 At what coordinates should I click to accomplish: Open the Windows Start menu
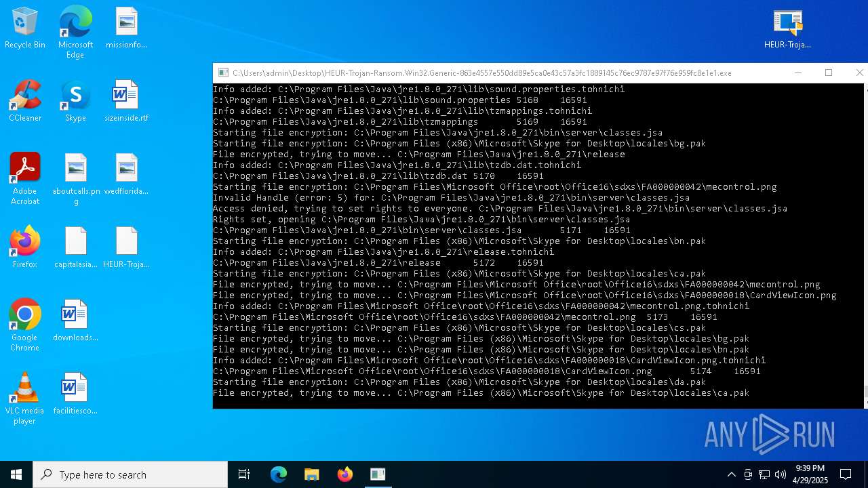16,474
